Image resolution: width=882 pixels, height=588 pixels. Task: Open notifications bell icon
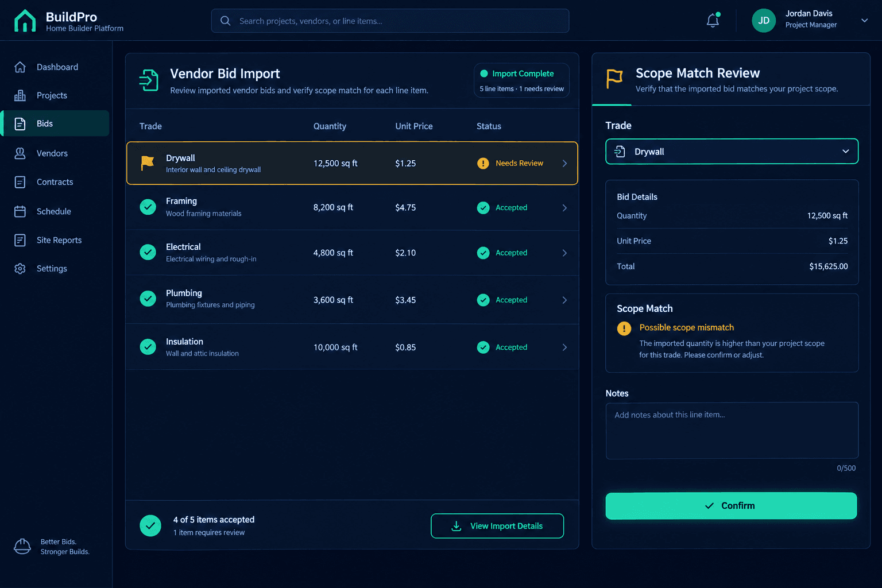(713, 21)
